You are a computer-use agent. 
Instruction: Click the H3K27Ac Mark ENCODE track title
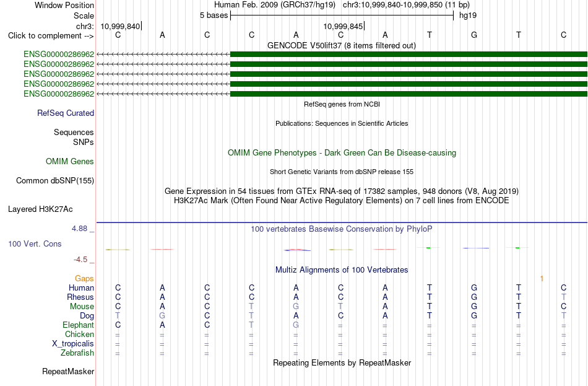point(342,201)
